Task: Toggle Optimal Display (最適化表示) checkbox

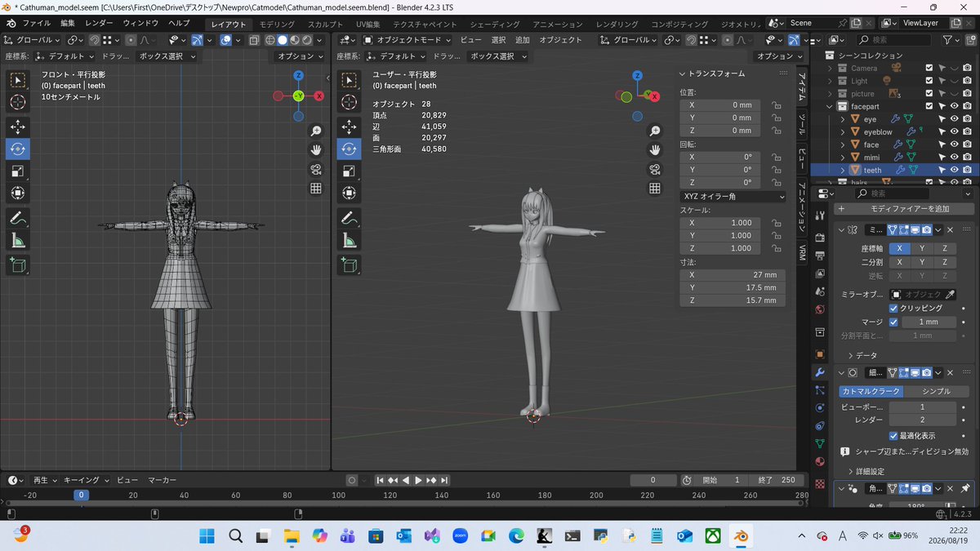Action: point(893,435)
